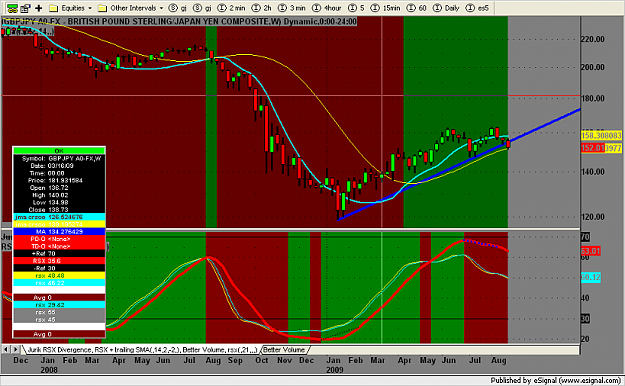Open the Jurik RSX Divergence study tab
The image size is (625, 386).
click(142, 350)
